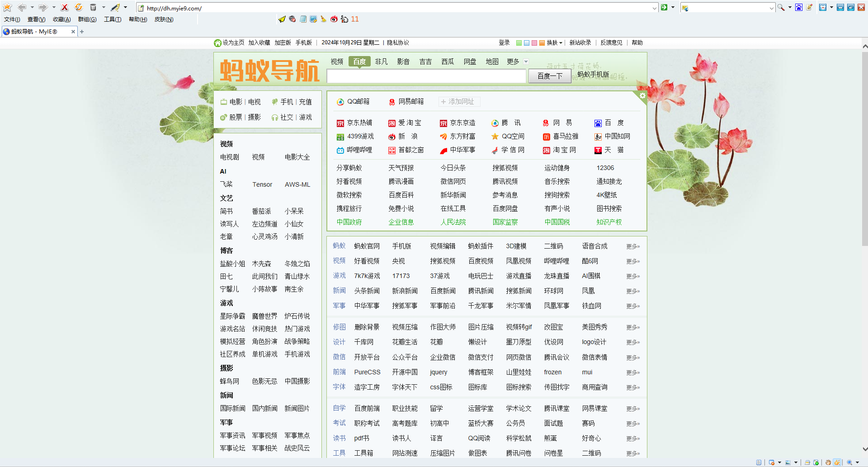Click the 百度一下 search button
868x467 pixels.
550,76
